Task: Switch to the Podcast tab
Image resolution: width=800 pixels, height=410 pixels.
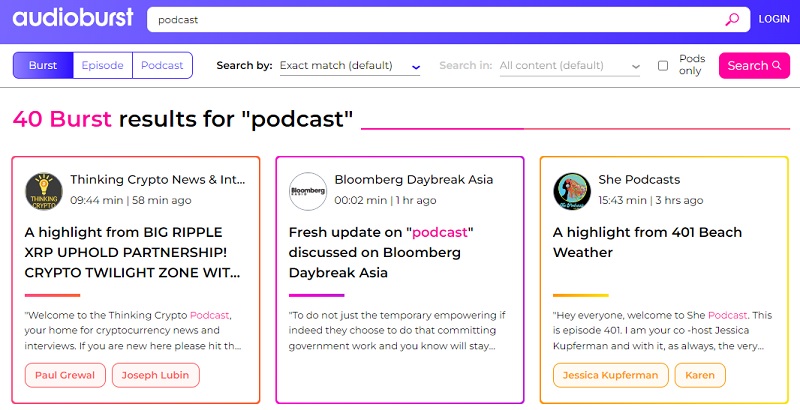Action: click(162, 65)
